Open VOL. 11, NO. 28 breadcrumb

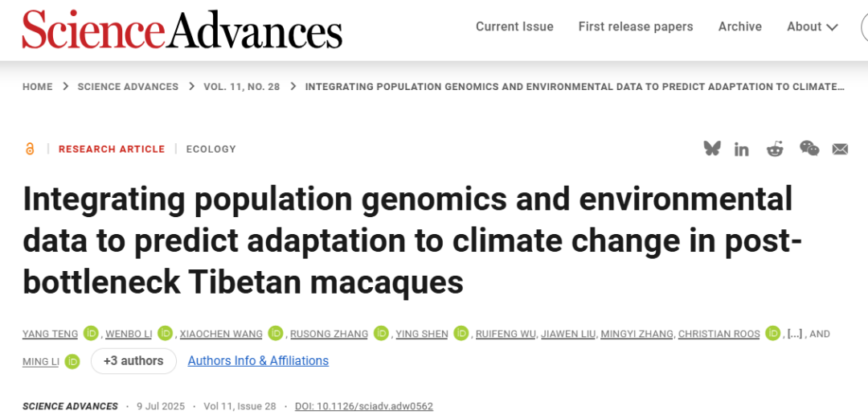pyautogui.click(x=242, y=86)
